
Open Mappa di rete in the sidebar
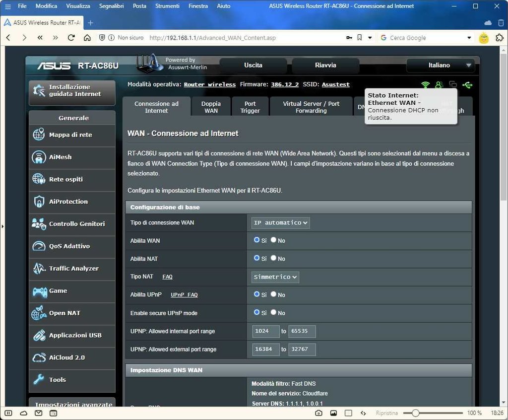(72, 135)
